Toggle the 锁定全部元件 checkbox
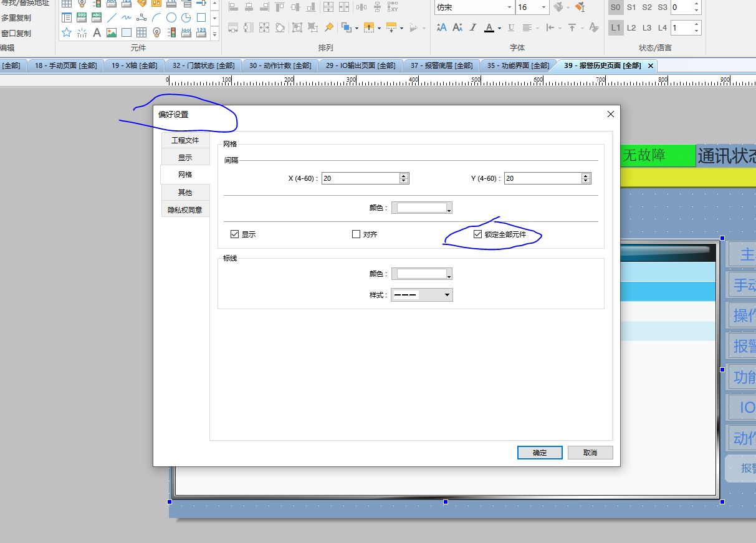The height and width of the screenshot is (543, 756). click(478, 234)
